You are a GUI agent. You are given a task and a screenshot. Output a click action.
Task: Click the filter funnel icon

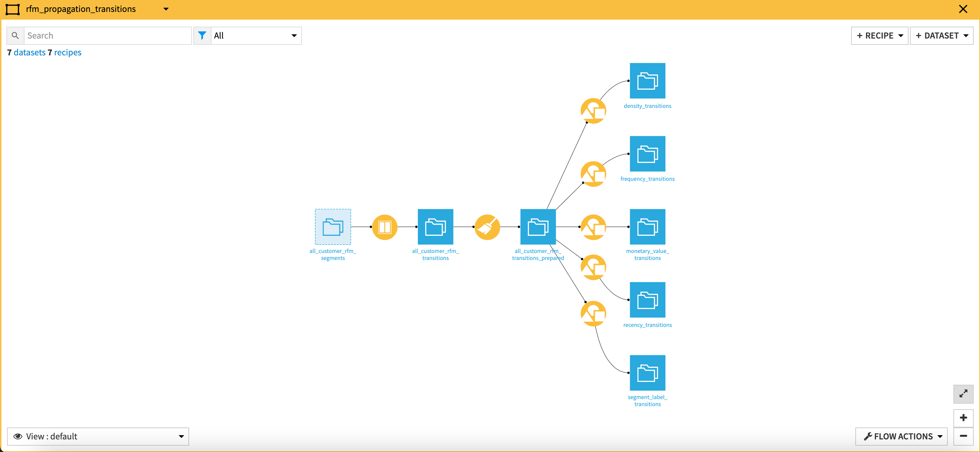(202, 35)
